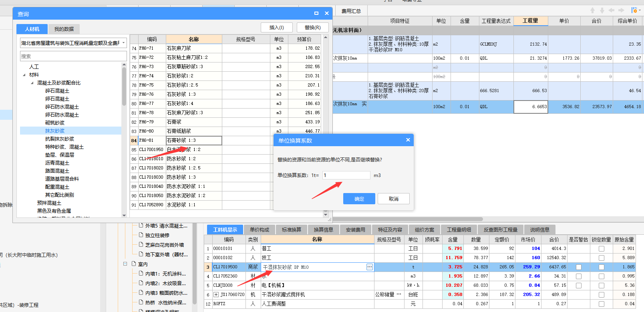Click scroll-up arrow of the query results table
The image size is (644, 312).
click(326, 38)
